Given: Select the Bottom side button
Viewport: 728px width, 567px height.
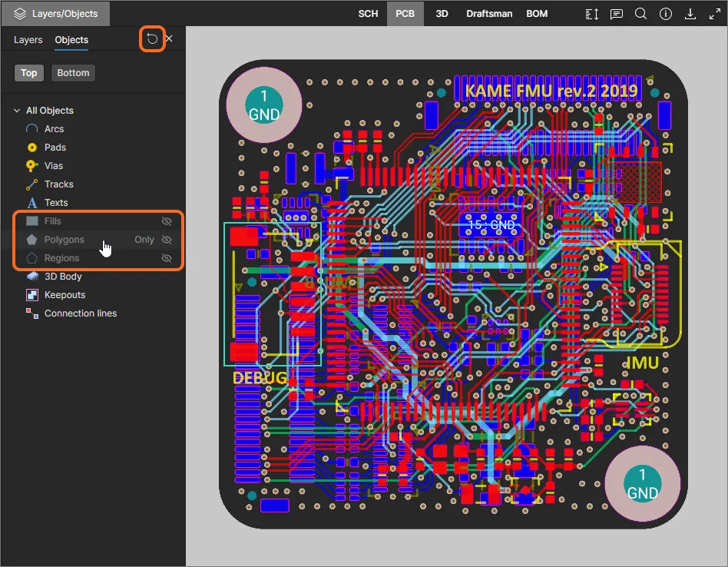Looking at the screenshot, I should pos(73,73).
